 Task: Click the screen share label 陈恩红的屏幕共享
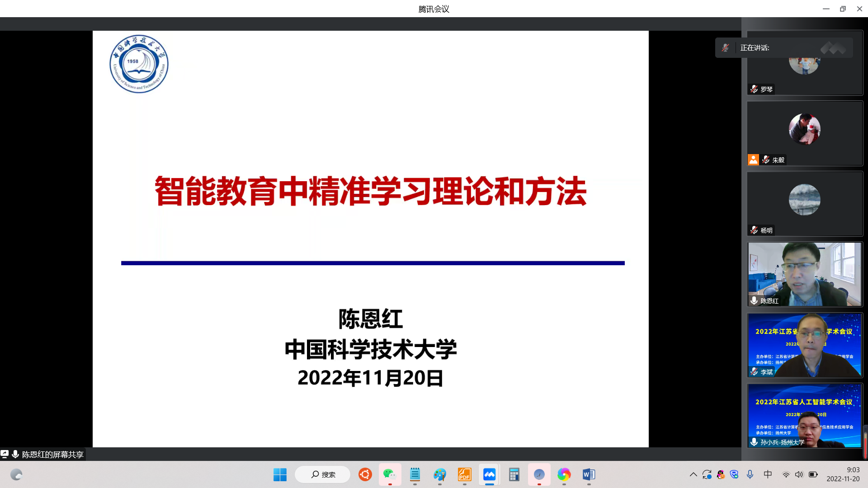pyautogui.click(x=52, y=455)
